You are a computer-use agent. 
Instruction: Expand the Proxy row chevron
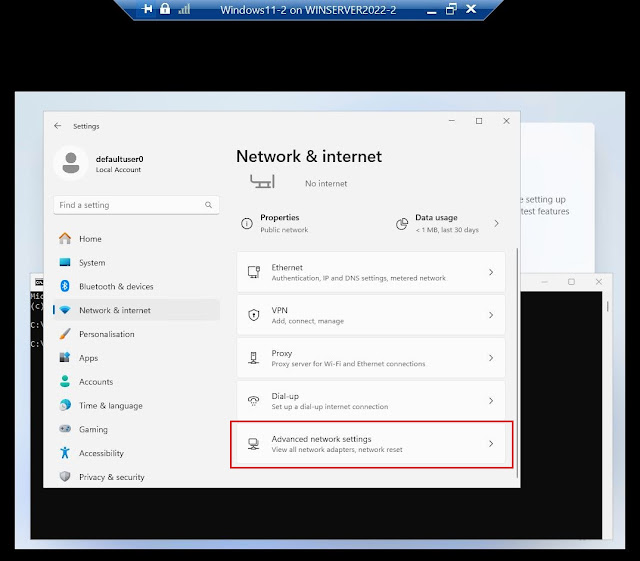(491, 358)
